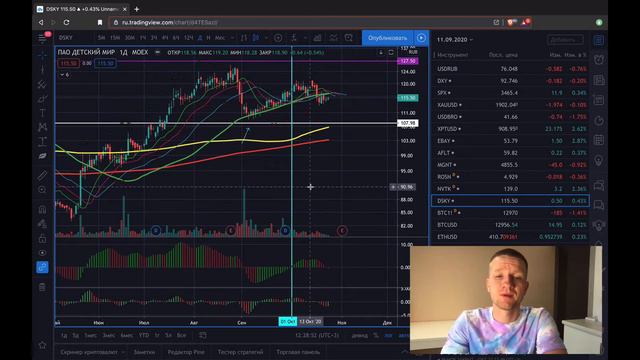Open the ideas lightbulb icon in right sidebar
Screen dimensions: 640x360
(x=598, y=160)
